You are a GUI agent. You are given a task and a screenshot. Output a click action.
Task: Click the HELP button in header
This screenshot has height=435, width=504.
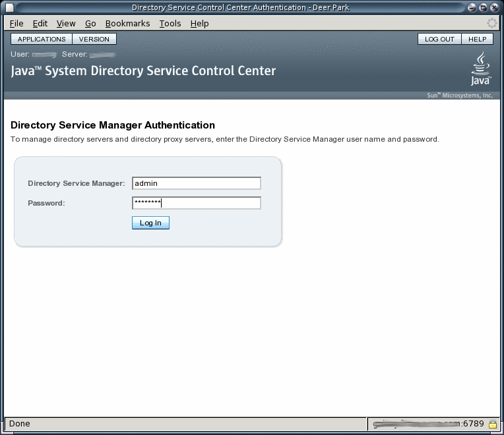pos(478,39)
